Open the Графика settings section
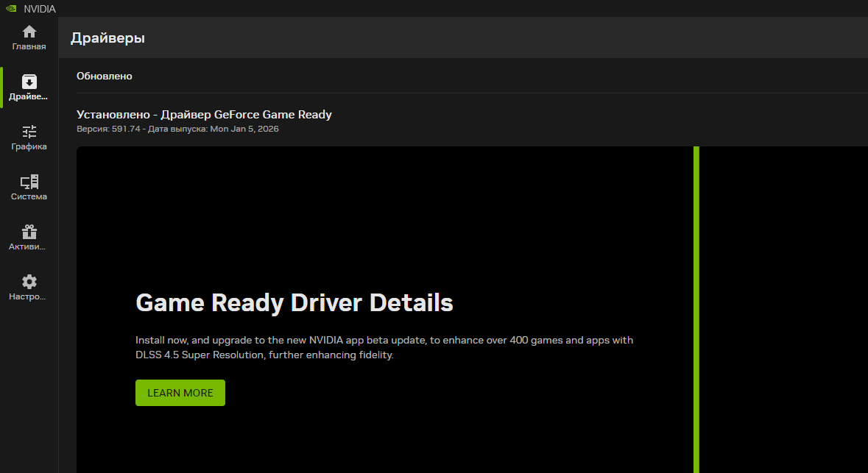Screen dimensions: 868x473 29,138
